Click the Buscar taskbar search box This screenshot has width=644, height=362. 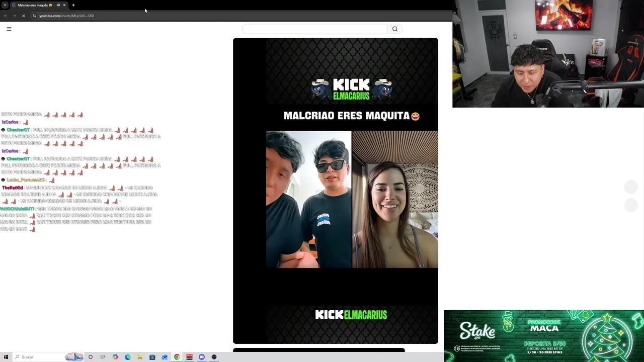coord(48,357)
